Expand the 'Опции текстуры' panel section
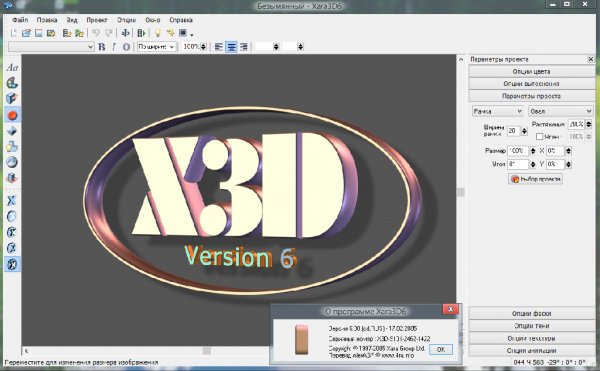Screen dimensions: 600x371 tap(532, 338)
